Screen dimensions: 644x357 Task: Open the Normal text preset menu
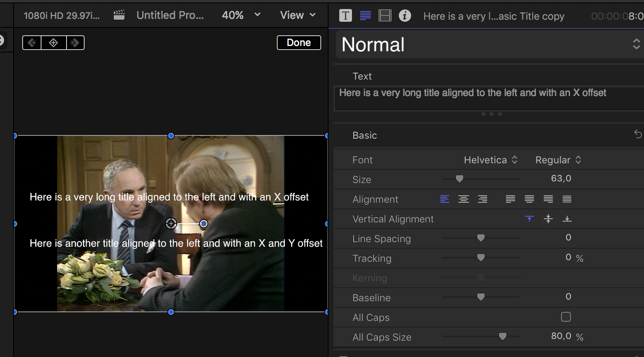click(490, 44)
